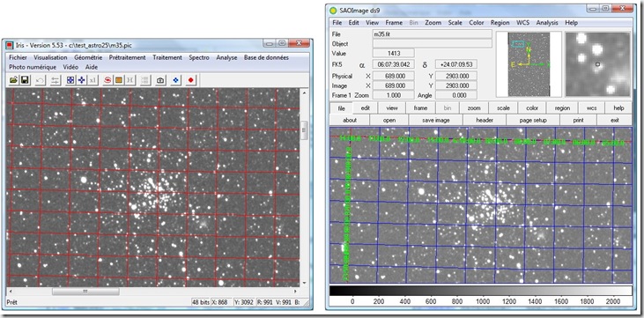This screenshot has height=318, width=644.
Task: Click the red dot icon in Iris toolbar
Action: point(190,80)
